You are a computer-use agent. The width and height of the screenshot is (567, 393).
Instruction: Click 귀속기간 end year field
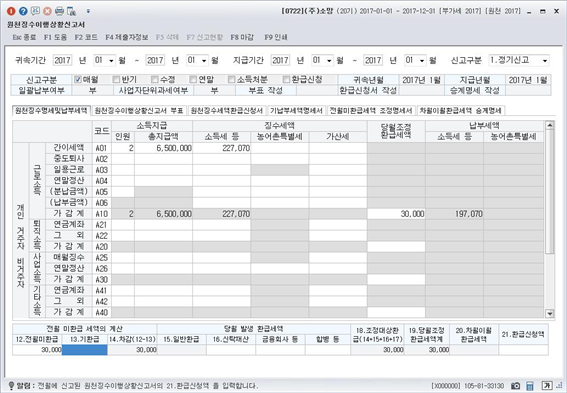point(155,60)
